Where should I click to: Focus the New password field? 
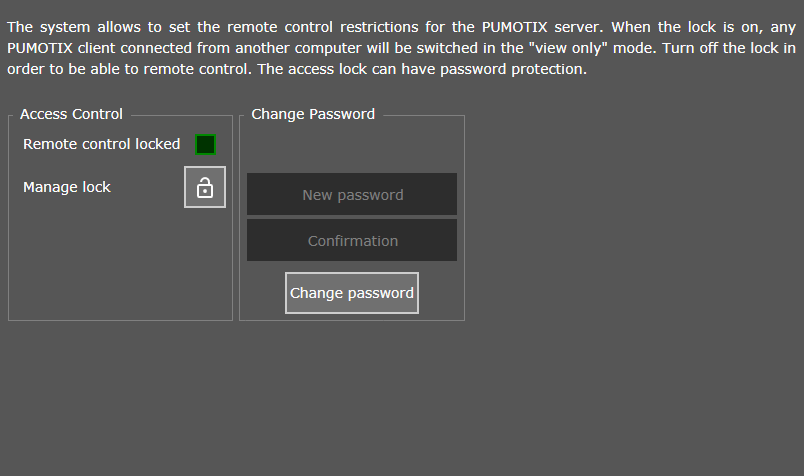(x=352, y=194)
